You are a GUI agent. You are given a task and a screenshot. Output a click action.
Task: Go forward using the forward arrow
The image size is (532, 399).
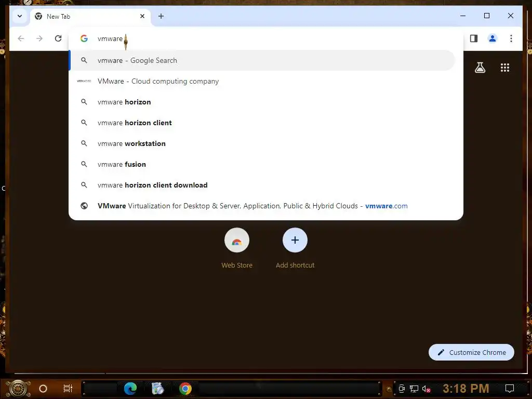[39, 38]
